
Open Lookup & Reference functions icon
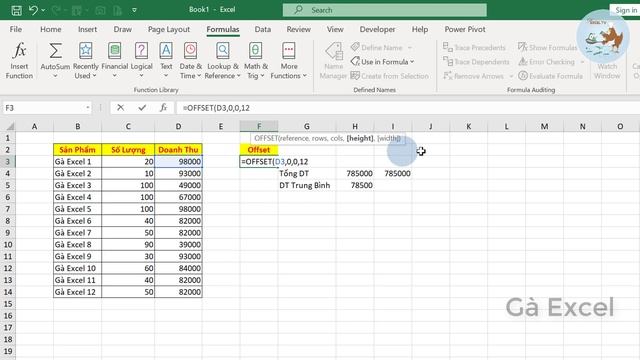223,51
